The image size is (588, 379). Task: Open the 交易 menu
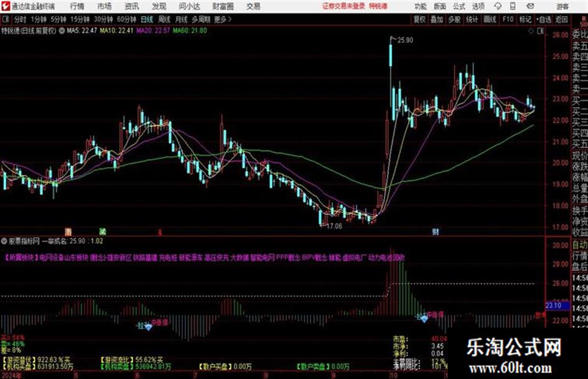pyautogui.click(x=253, y=6)
